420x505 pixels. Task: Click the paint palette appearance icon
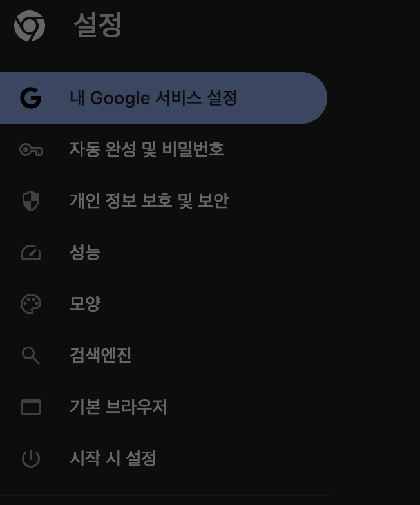[x=31, y=304]
